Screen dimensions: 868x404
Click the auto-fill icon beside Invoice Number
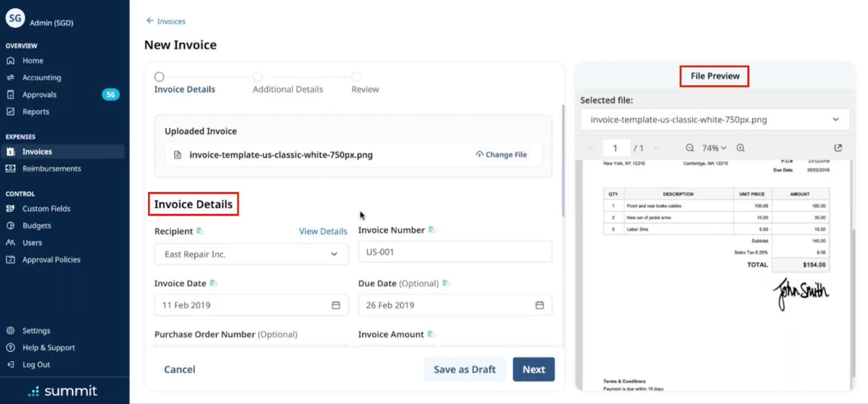(x=432, y=230)
